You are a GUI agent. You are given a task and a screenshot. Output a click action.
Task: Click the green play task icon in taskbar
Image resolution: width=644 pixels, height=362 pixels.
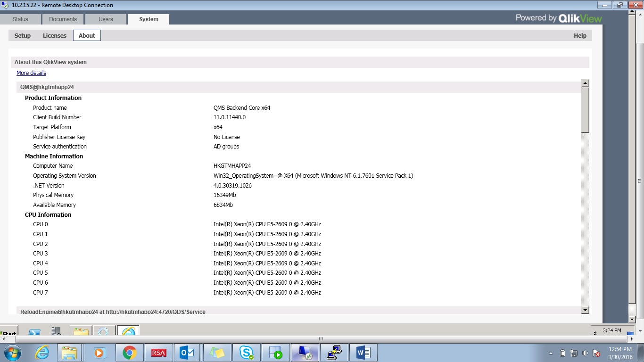(x=275, y=353)
